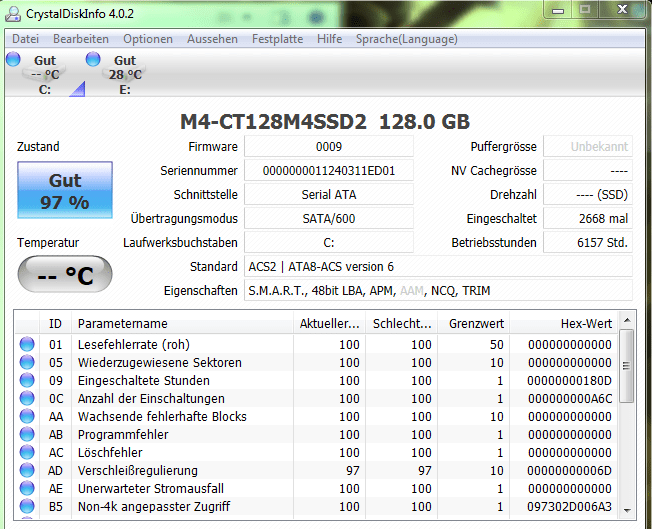The height and width of the screenshot is (529, 652).
Task: Click scrollbar down arrow in SMART list
Action: click(x=627, y=511)
